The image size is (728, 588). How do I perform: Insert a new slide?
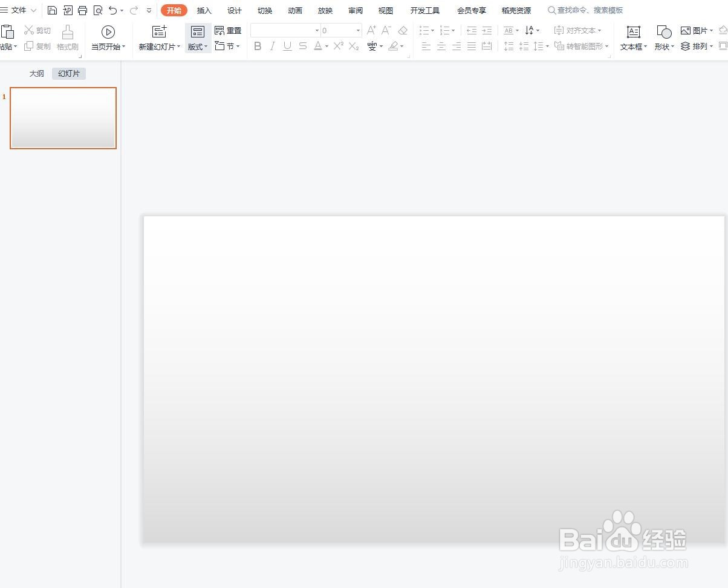159,36
